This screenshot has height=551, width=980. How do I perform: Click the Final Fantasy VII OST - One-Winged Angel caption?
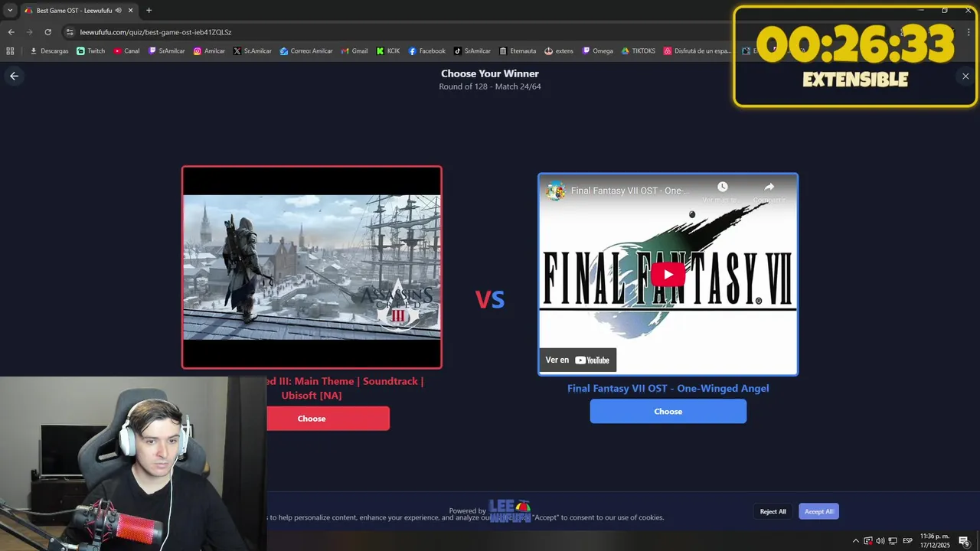(x=668, y=388)
